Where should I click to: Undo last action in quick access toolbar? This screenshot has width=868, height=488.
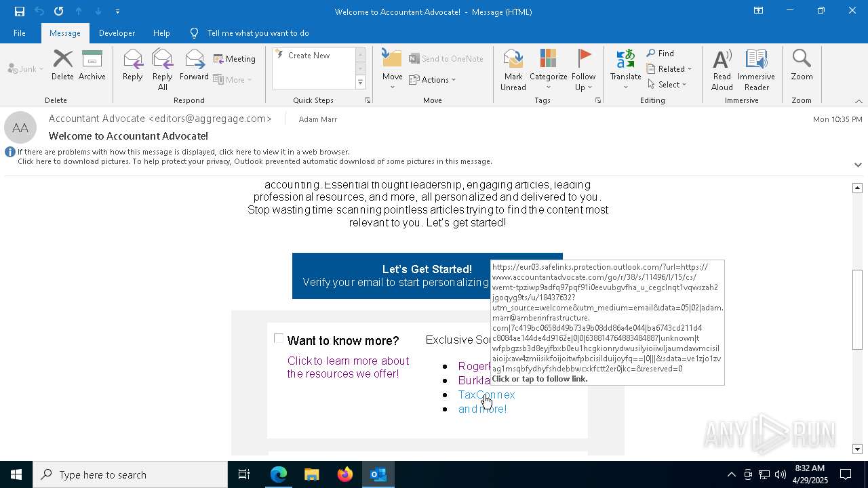(39, 12)
